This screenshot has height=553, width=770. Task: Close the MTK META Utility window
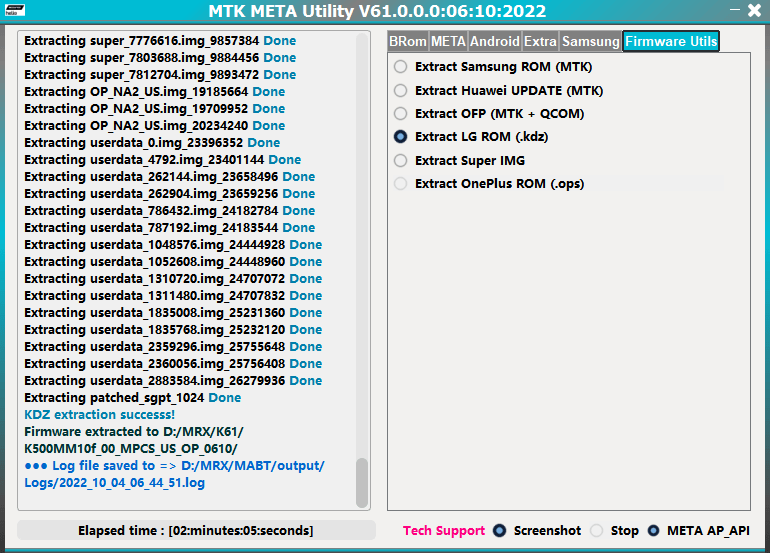pyautogui.click(x=754, y=10)
